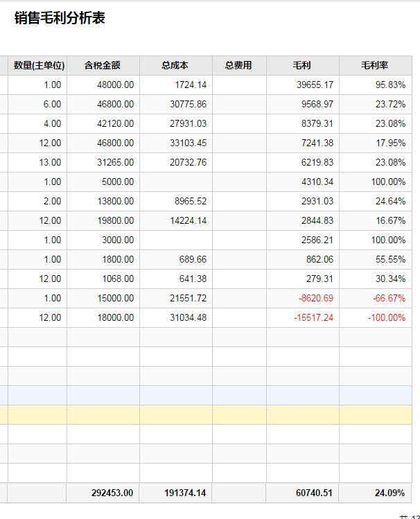
Task: Select the red -8620.69 gross profit cell
Action: (x=303, y=298)
